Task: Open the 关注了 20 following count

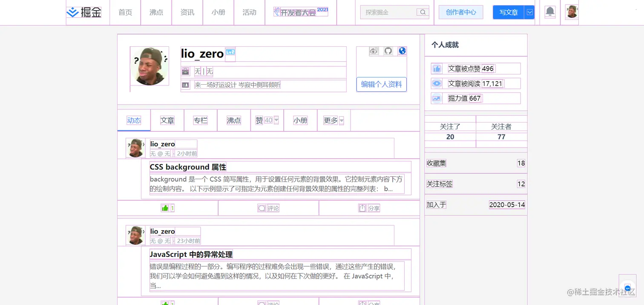Action: (x=450, y=131)
